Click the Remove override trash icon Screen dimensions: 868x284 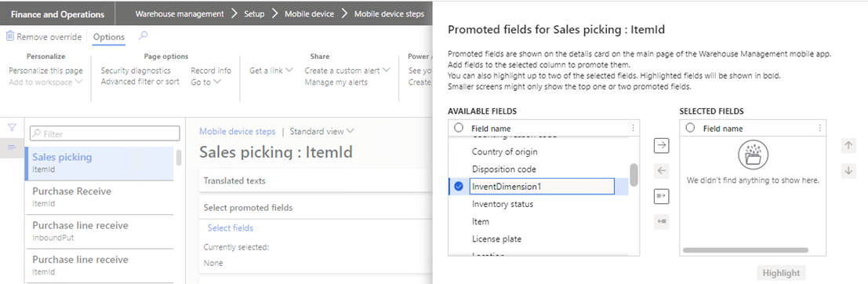[x=10, y=37]
